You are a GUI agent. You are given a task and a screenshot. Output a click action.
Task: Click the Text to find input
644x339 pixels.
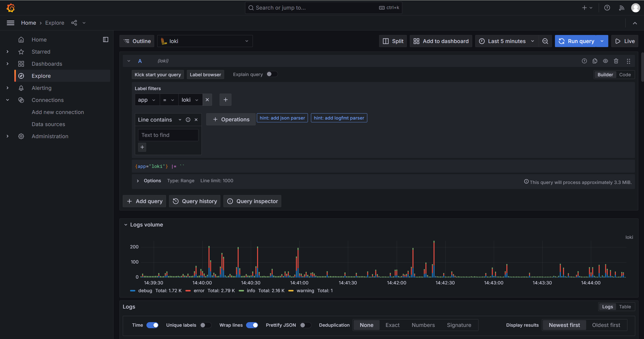tap(168, 135)
